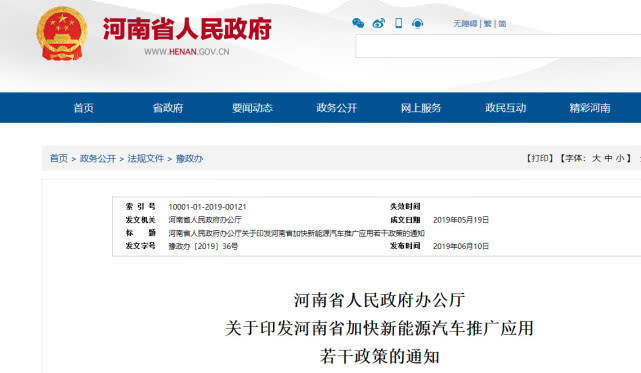The image size is (641, 373).
Task: Set font size to 中
Action: coord(608,158)
